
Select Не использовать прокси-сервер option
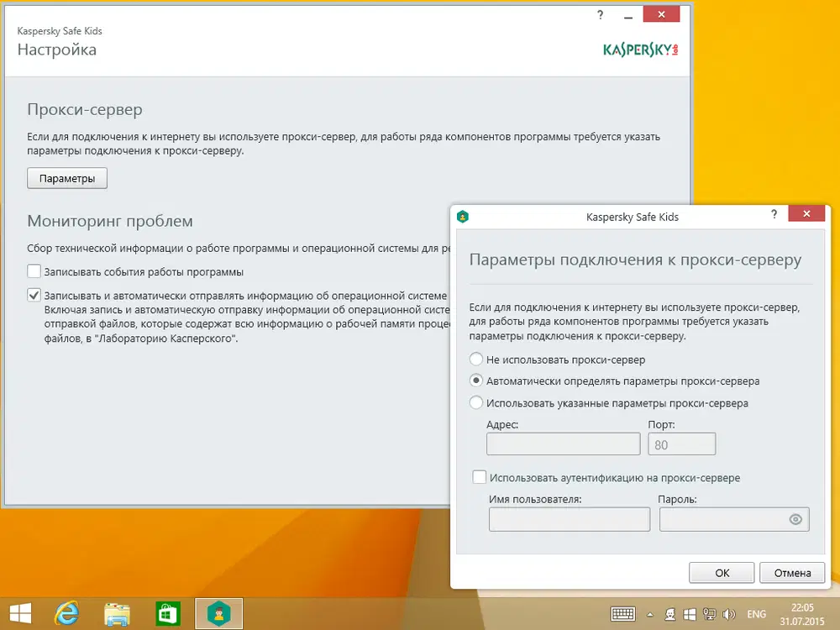pyautogui.click(x=475, y=359)
